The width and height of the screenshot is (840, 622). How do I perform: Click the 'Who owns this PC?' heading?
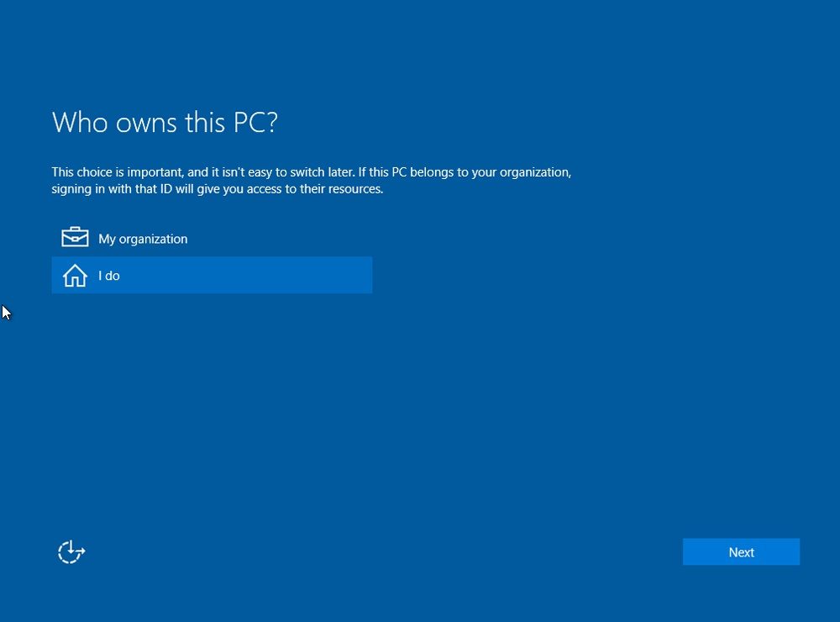click(x=165, y=122)
